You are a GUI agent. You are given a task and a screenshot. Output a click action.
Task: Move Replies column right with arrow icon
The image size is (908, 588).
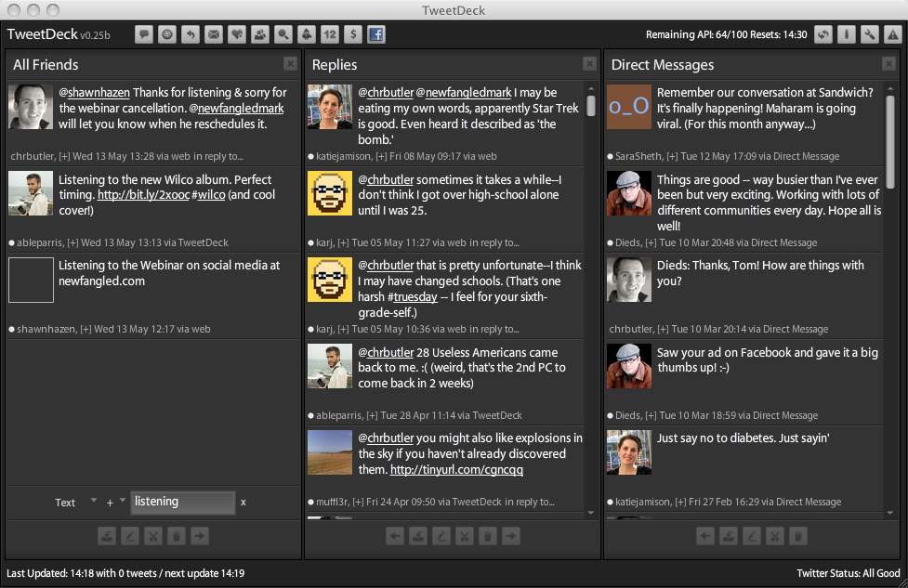[x=511, y=537]
